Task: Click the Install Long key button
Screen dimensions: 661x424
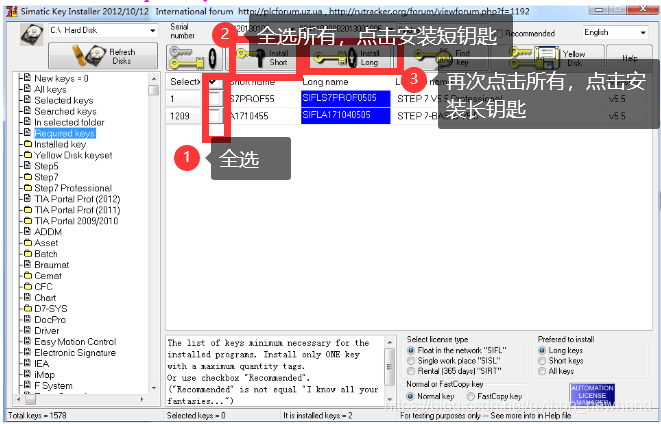Action: pos(352,58)
